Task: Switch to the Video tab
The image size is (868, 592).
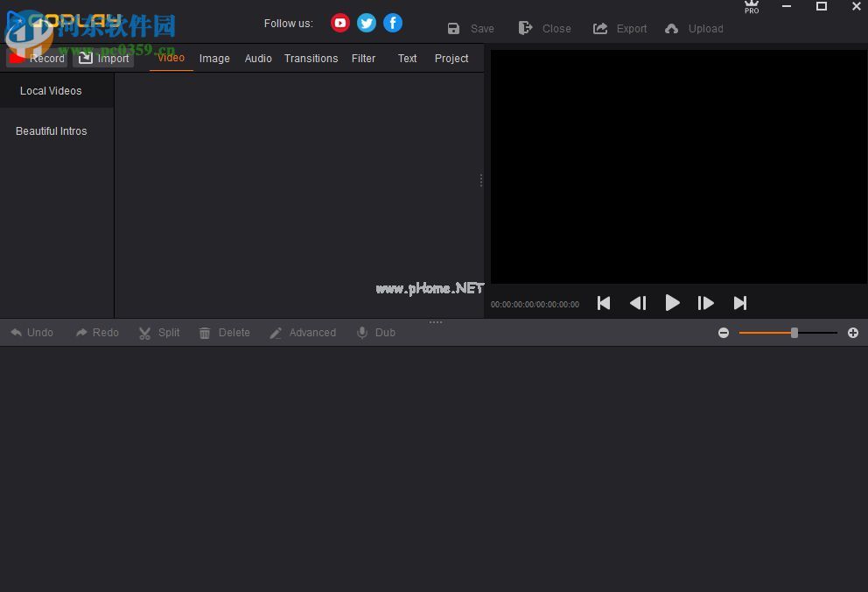Action: click(x=171, y=58)
